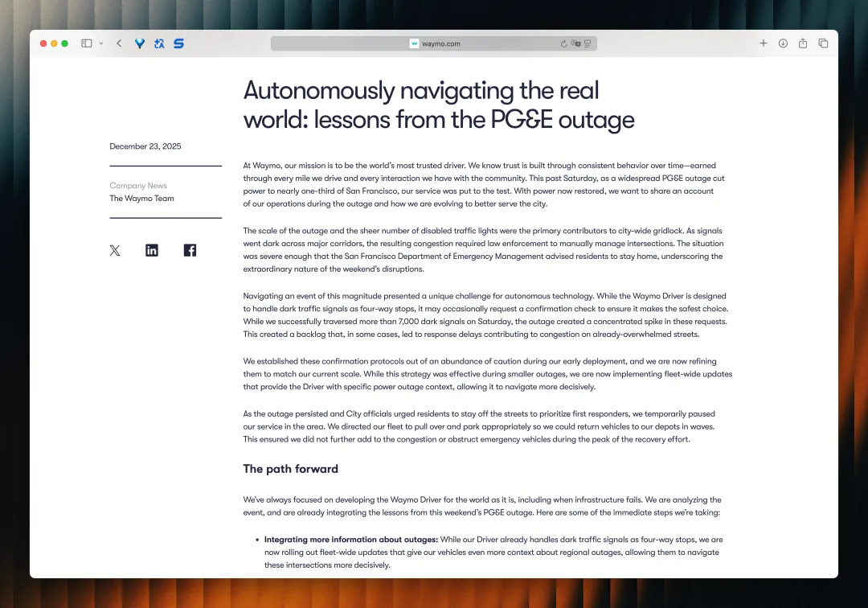Focus the waymo.com address field
The width and height of the screenshot is (868, 608).
point(433,43)
